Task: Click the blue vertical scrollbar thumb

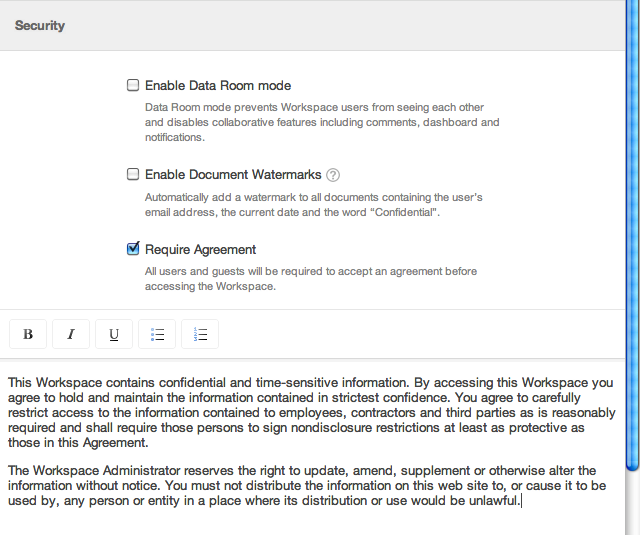Action: click(633, 233)
